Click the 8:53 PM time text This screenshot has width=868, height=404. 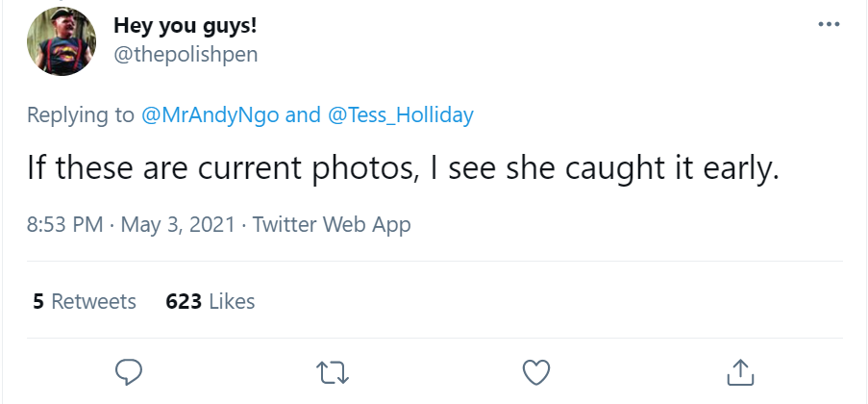pos(63,225)
